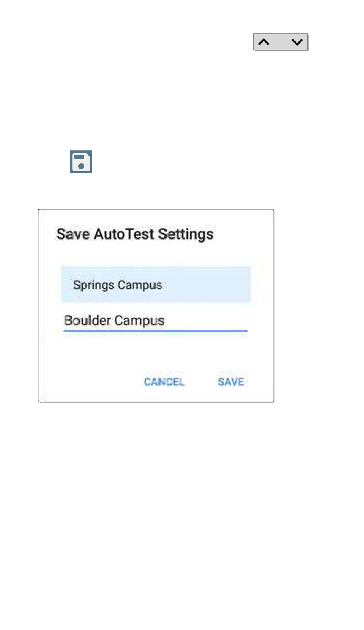Click the word AutoTest in dialog header
364x630 pixels.
pyautogui.click(x=124, y=234)
